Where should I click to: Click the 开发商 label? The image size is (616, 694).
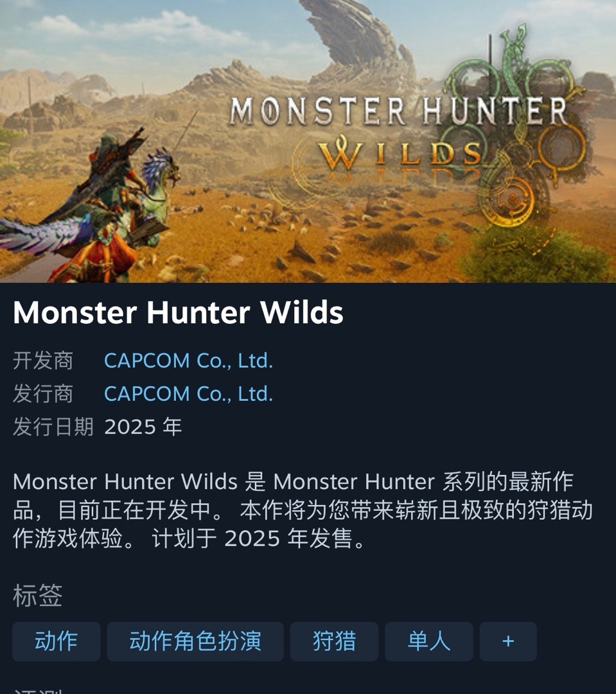(43, 360)
